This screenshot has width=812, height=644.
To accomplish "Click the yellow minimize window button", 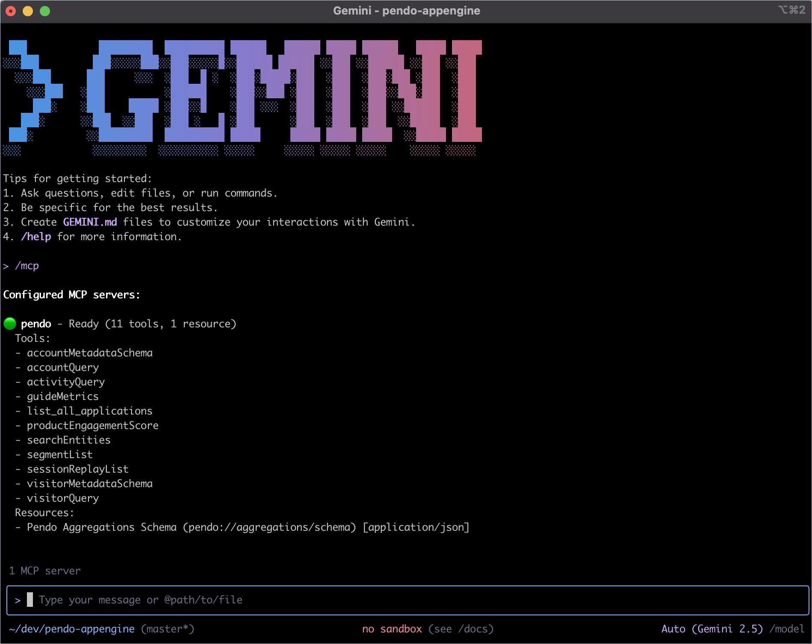I will click(28, 11).
